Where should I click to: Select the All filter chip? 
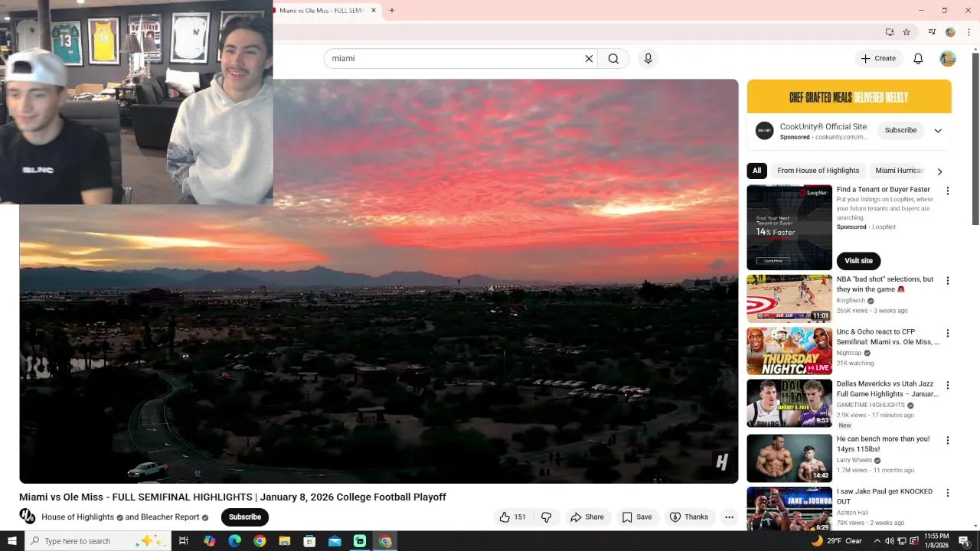756,171
